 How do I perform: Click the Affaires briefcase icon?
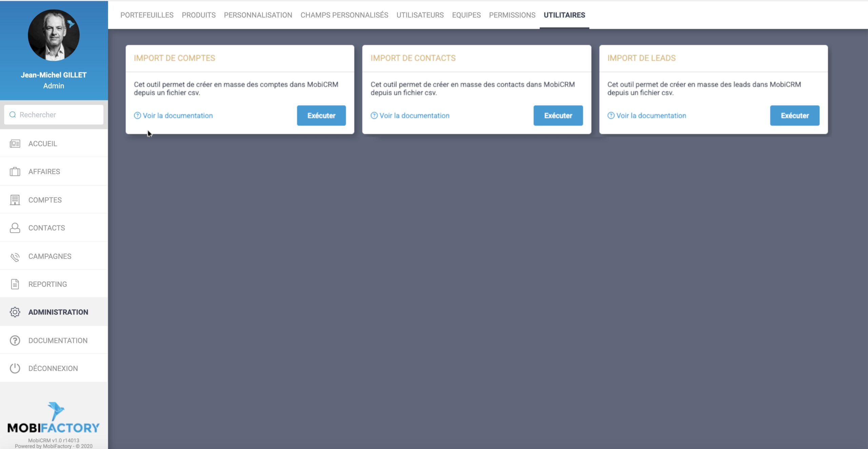tap(15, 172)
